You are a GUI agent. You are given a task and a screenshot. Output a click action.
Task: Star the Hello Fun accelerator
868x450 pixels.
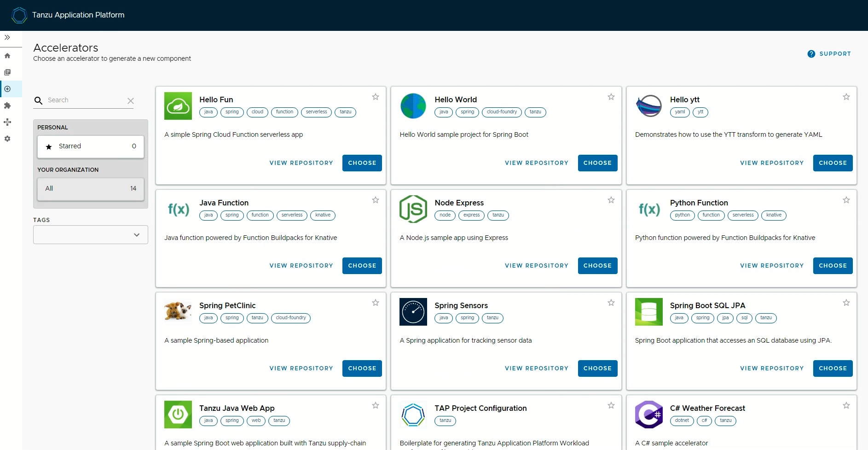pos(376,97)
